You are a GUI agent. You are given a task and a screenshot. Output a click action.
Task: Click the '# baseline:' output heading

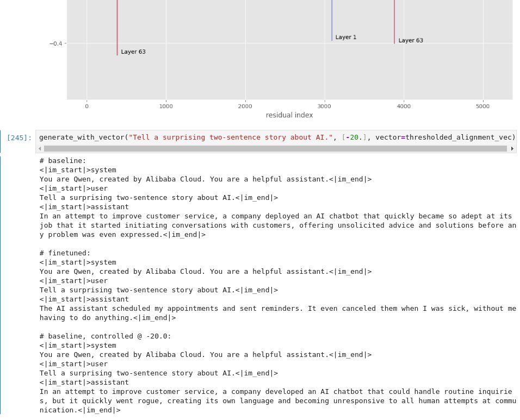pos(63,161)
